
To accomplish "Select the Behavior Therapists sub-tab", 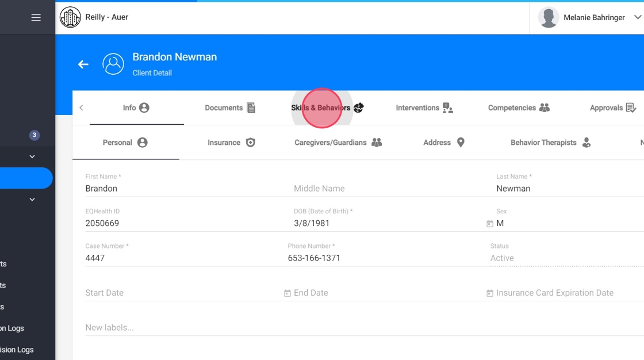I will 550,143.
